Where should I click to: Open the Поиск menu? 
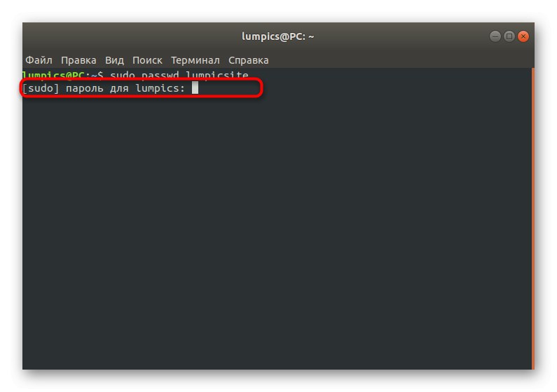coord(147,60)
